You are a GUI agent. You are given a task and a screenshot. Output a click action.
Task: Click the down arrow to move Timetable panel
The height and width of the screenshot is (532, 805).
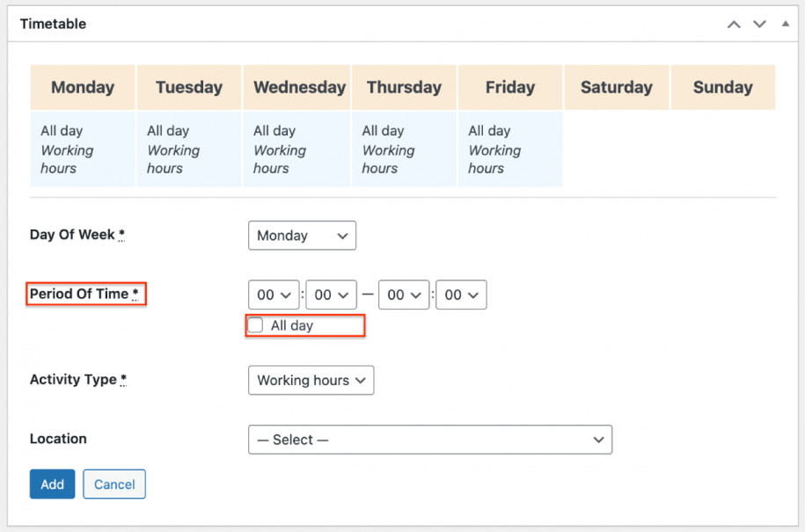point(759,24)
